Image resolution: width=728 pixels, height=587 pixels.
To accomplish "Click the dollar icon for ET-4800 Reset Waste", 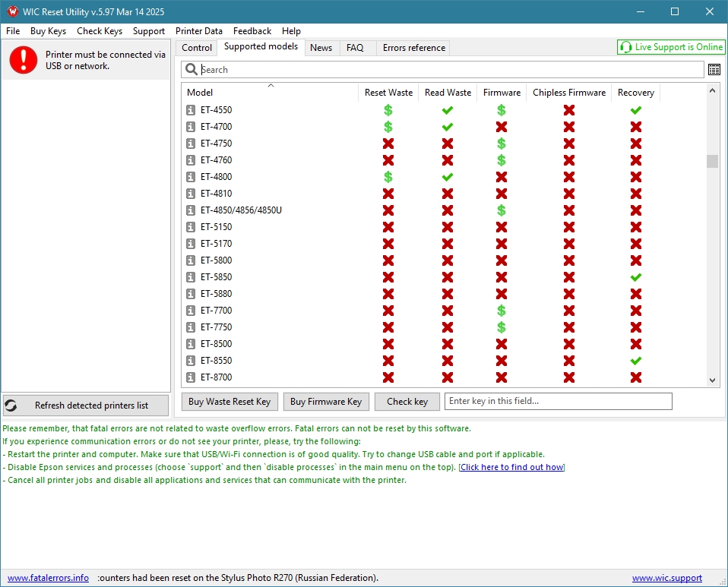I will [388, 177].
